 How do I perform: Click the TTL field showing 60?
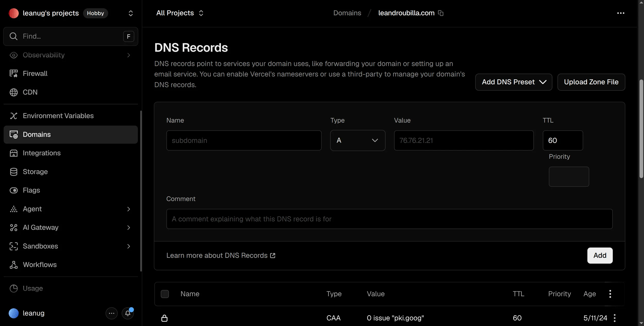point(563,140)
